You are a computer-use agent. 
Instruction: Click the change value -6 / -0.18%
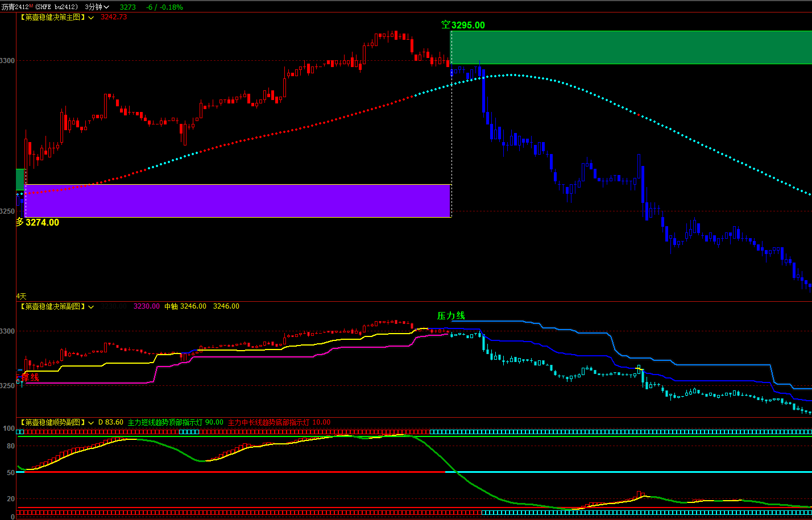[x=164, y=7]
